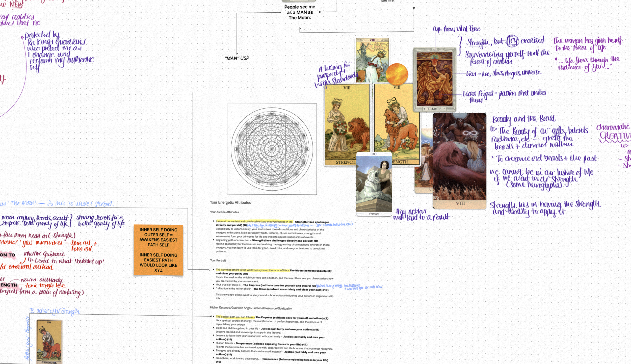Screen dimensions: 631x364
Task: Click the connector endpoint beside The Moon bullet
Action: click(x=209, y=270)
